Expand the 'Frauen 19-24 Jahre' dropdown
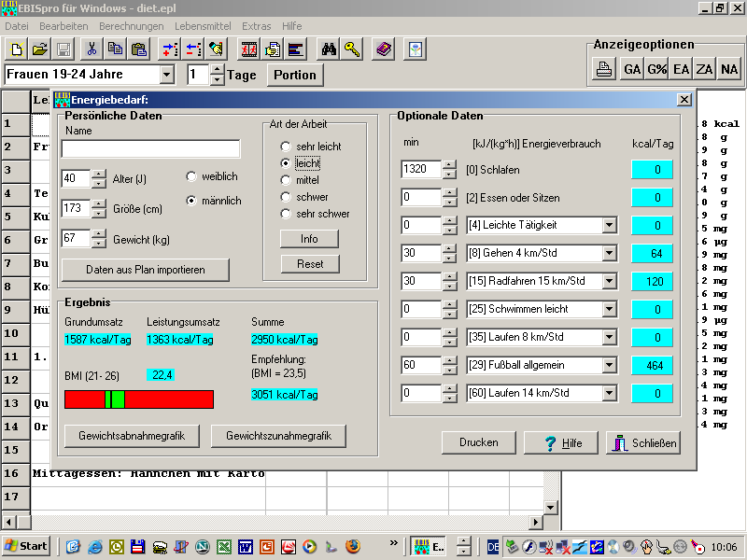The width and height of the screenshot is (747, 560). (167, 75)
